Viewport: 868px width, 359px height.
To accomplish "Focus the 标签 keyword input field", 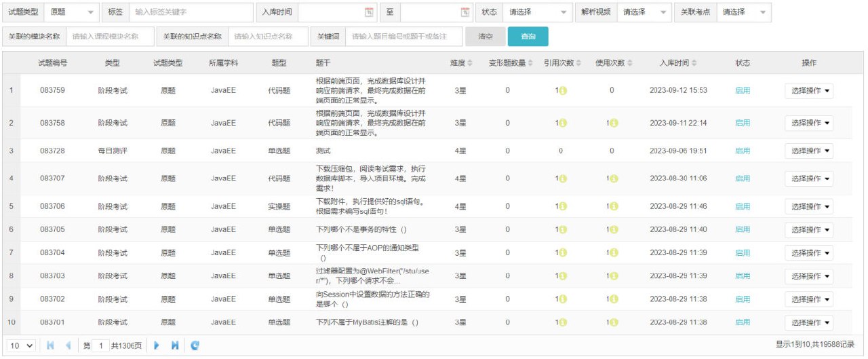I will point(191,12).
